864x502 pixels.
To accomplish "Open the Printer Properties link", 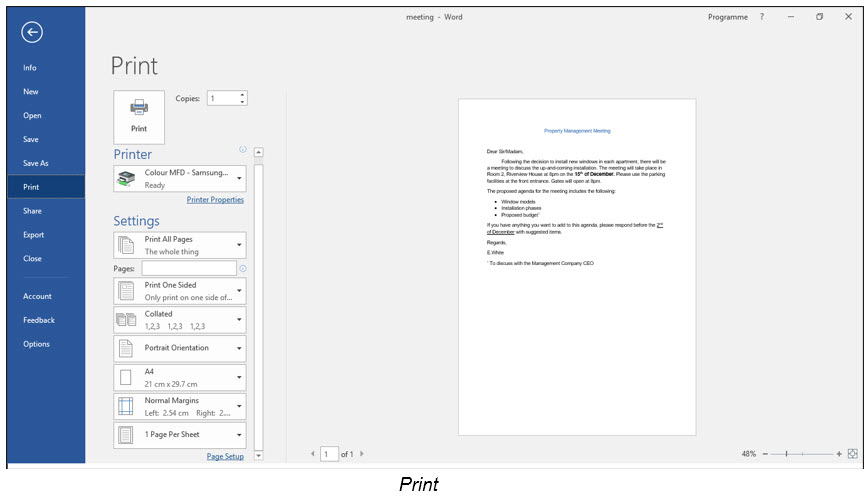I will pos(215,200).
